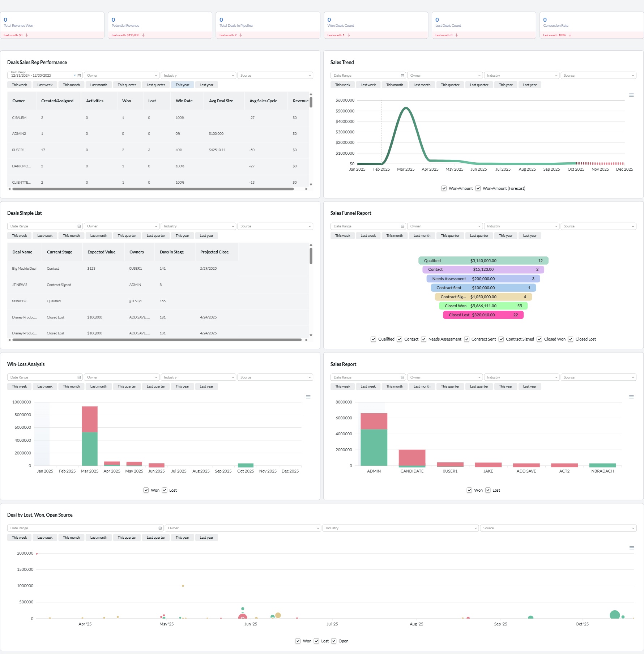Open Industry dropdown in Sales Trend

pyautogui.click(x=521, y=76)
